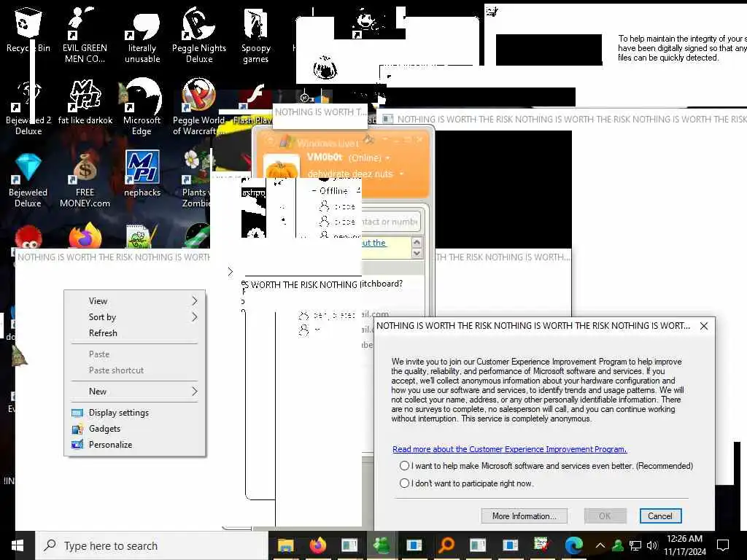
Task: Show hidden system tray icons
Action: click(x=600, y=545)
